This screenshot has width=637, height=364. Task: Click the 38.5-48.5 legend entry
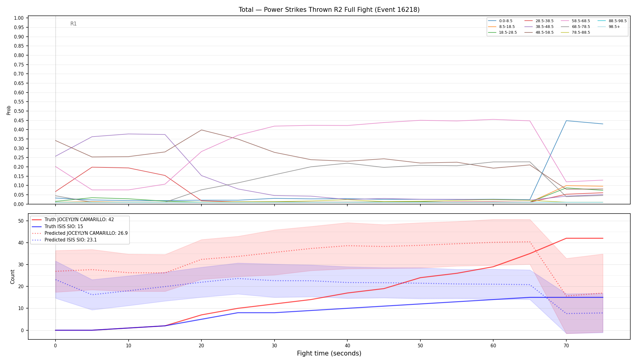pyautogui.click(x=539, y=27)
